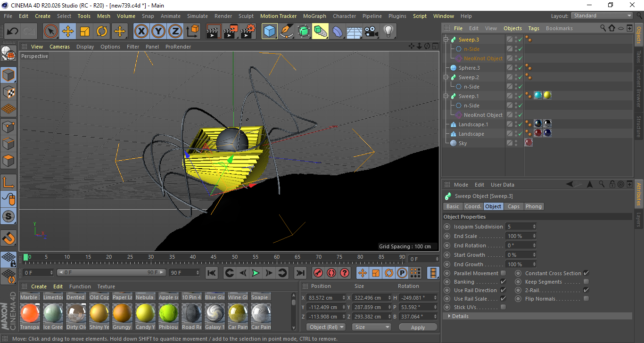Open the Bookmarks menu
The width and height of the screenshot is (644, 343).
click(559, 28)
